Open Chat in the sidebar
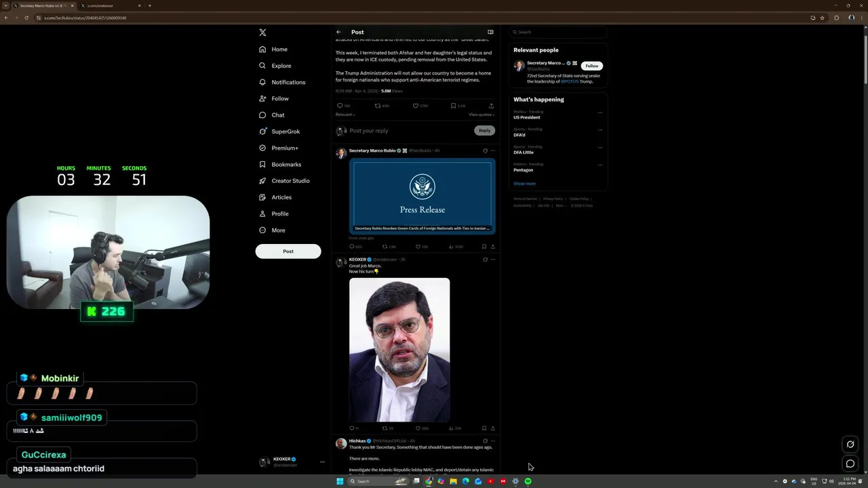The height and width of the screenshot is (488, 868). coord(272,115)
